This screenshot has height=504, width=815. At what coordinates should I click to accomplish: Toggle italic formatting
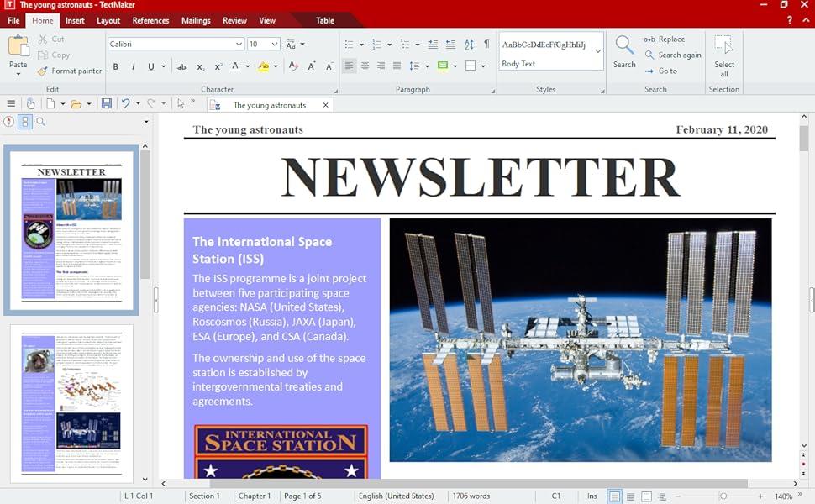click(134, 66)
